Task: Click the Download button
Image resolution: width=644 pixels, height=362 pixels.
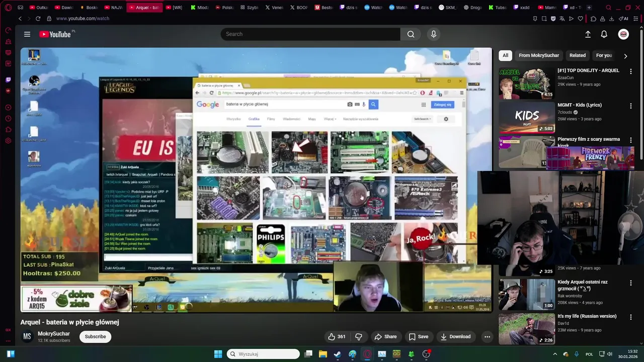Action: pyautogui.click(x=455, y=337)
